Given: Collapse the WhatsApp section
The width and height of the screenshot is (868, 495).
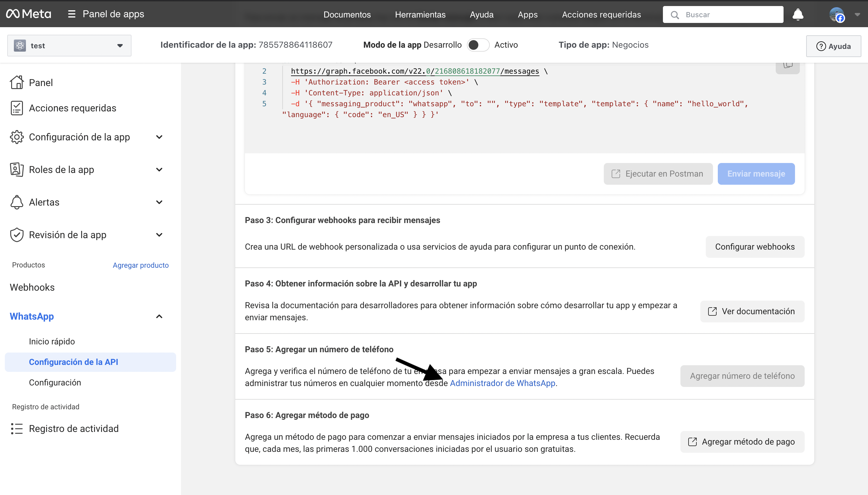Looking at the screenshot, I should 159,317.
